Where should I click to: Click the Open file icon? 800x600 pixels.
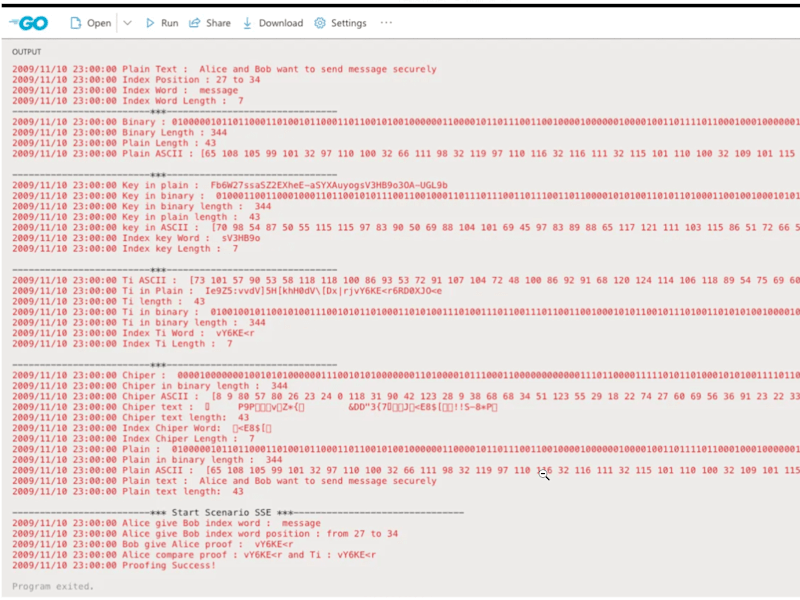point(76,23)
